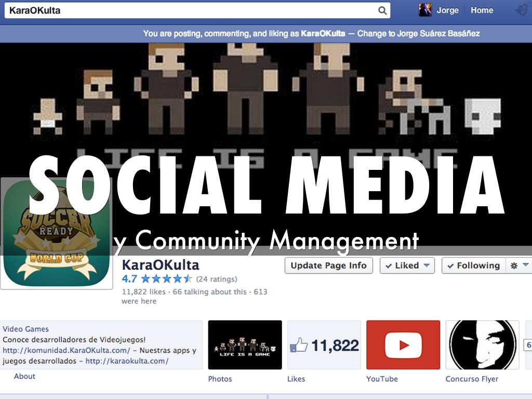Change to Jorge Suárez Basáñez identity
Viewport: 532px width, 399px height.
click(418, 33)
